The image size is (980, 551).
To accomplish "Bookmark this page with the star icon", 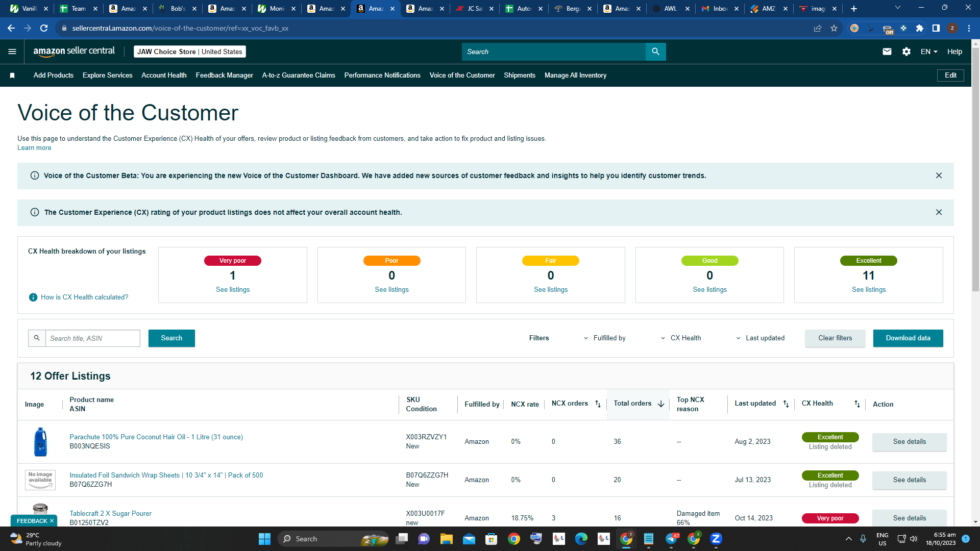I will 834,28.
